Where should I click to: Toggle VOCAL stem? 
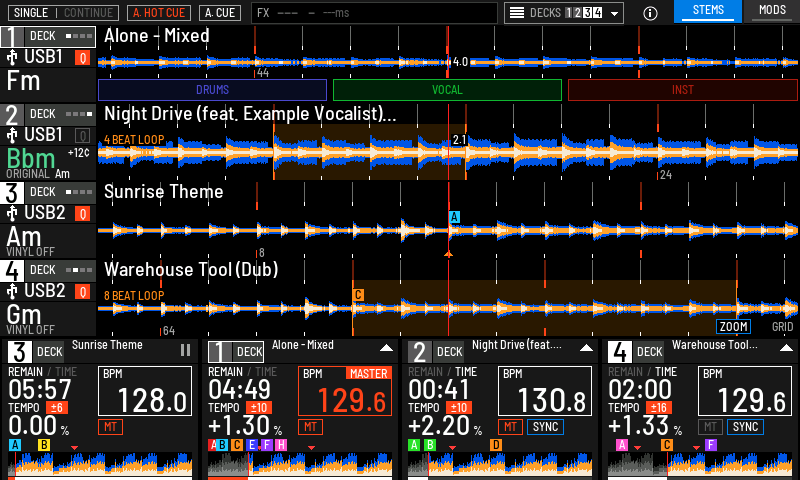(x=447, y=90)
